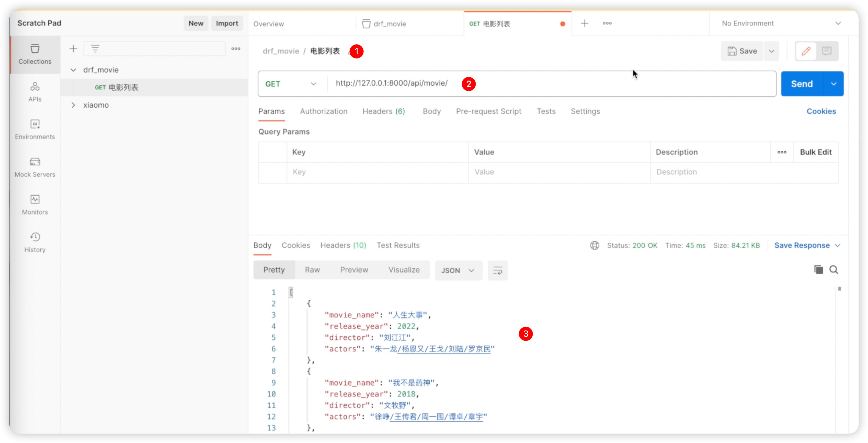Click Bulk Edit for query params
The height and width of the screenshot is (443, 868).
pos(816,152)
